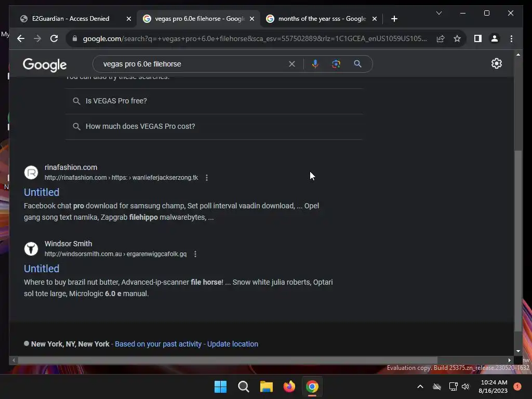Search 'How much does VEGAS Pro cost?'

click(x=214, y=127)
